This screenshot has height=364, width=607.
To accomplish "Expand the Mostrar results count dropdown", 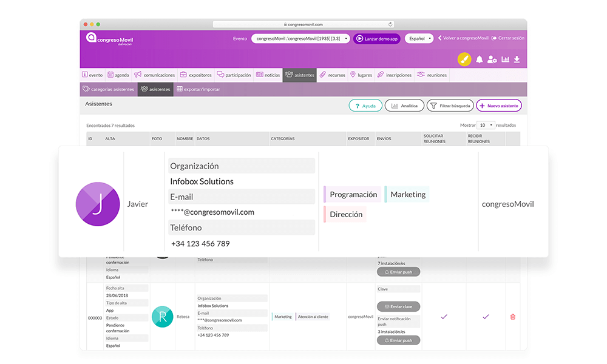I will [486, 126].
